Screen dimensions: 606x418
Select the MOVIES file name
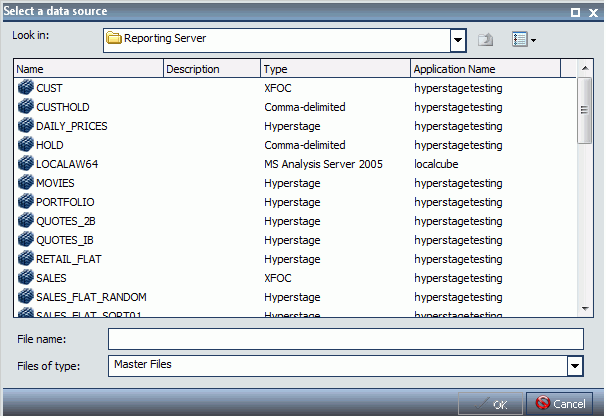point(55,183)
